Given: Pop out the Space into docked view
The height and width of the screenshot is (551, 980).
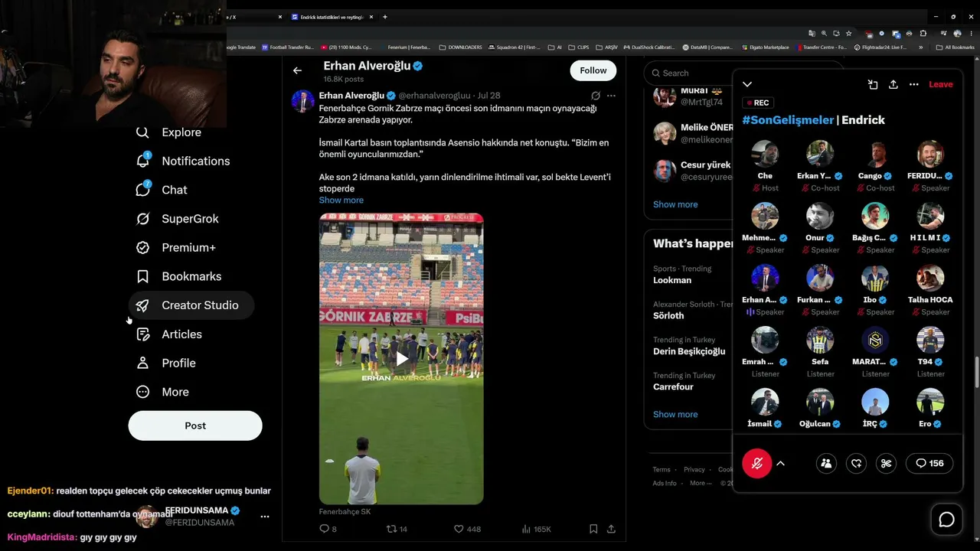Looking at the screenshot, I should (x=873, y=84).
